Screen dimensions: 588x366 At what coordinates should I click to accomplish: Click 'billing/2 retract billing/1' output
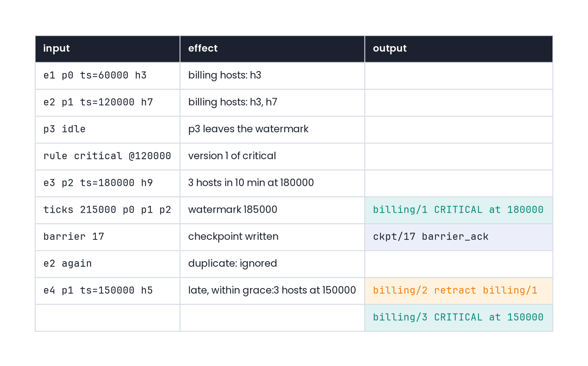tap(459, 291)
